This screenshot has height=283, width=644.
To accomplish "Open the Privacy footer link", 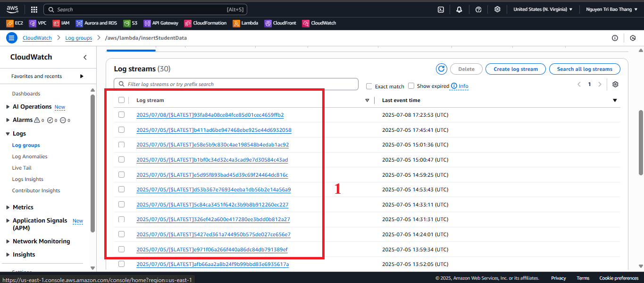I will pos(559,278).
